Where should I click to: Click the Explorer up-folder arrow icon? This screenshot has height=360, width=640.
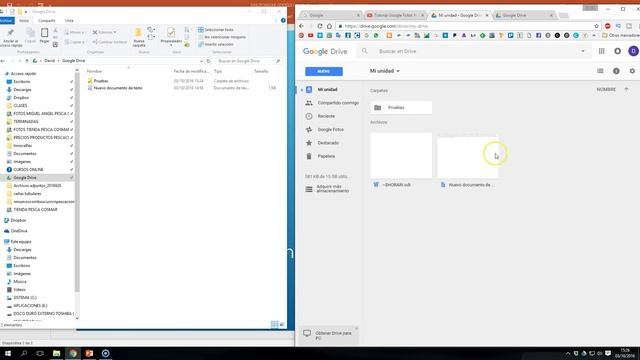point(27,61)
